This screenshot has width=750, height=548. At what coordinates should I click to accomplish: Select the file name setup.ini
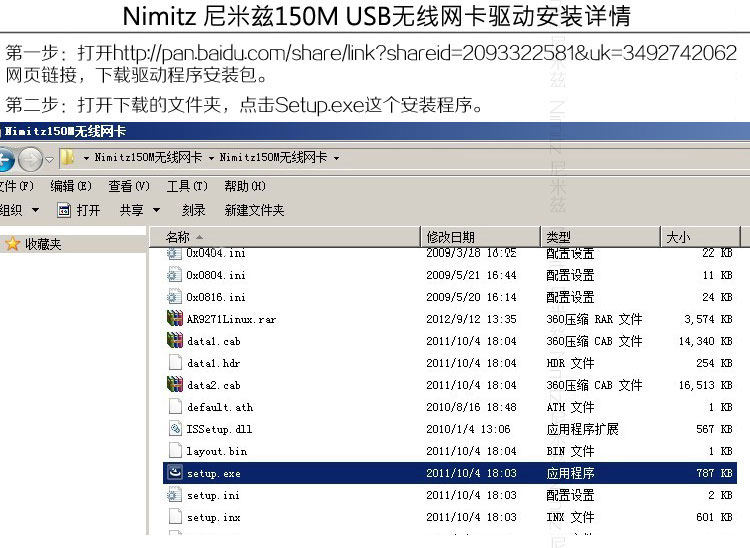coord(213,495)
